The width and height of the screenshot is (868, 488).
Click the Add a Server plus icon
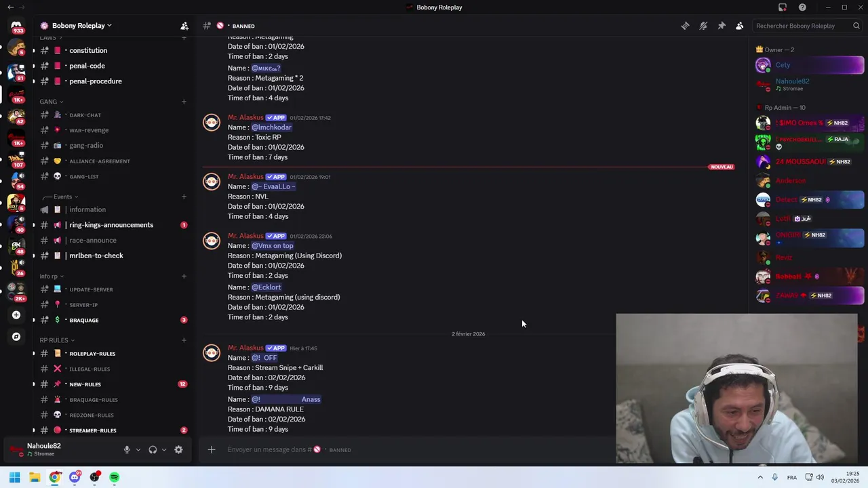16,315
